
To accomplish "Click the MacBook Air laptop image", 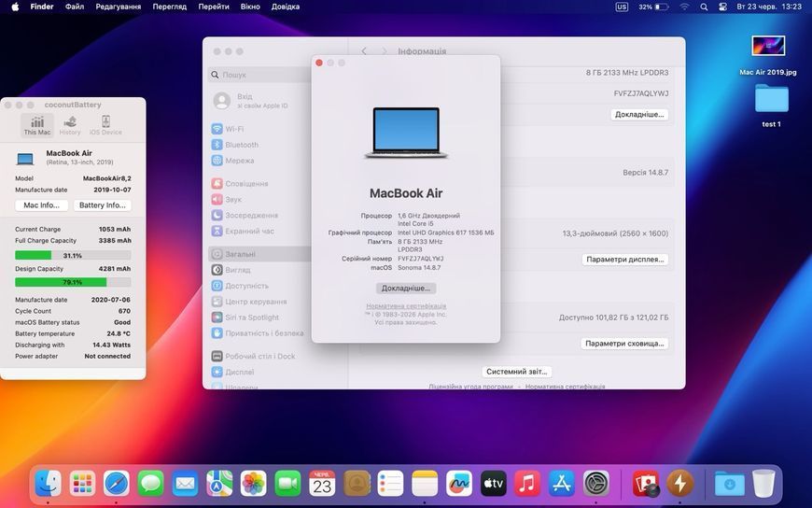I will tap(406, 133).
